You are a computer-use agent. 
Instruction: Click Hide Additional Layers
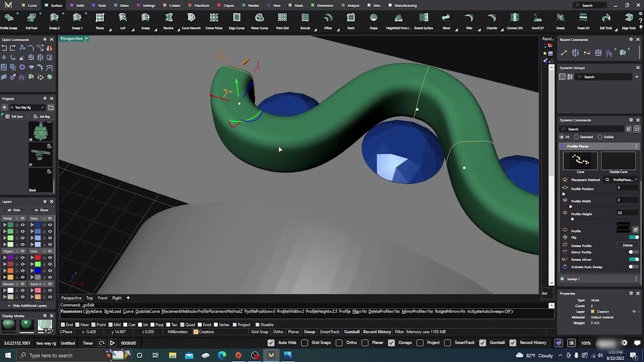(x=29, y=306)
